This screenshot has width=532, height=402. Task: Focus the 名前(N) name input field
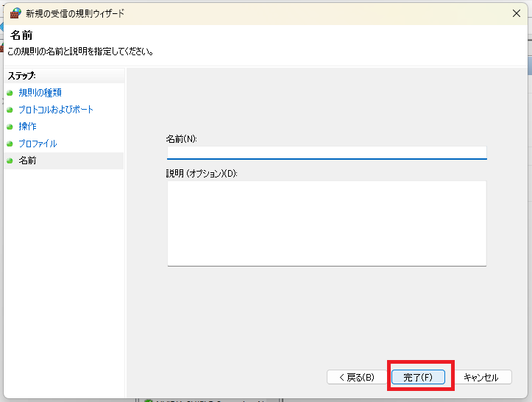(x=327, y=152)
